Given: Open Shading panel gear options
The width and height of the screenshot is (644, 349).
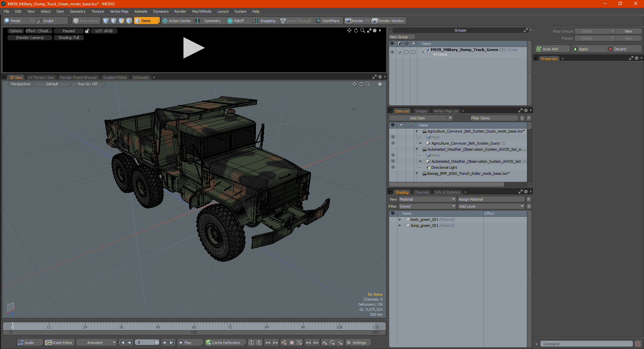Looking at the screenshot, I should coord(526,192).
